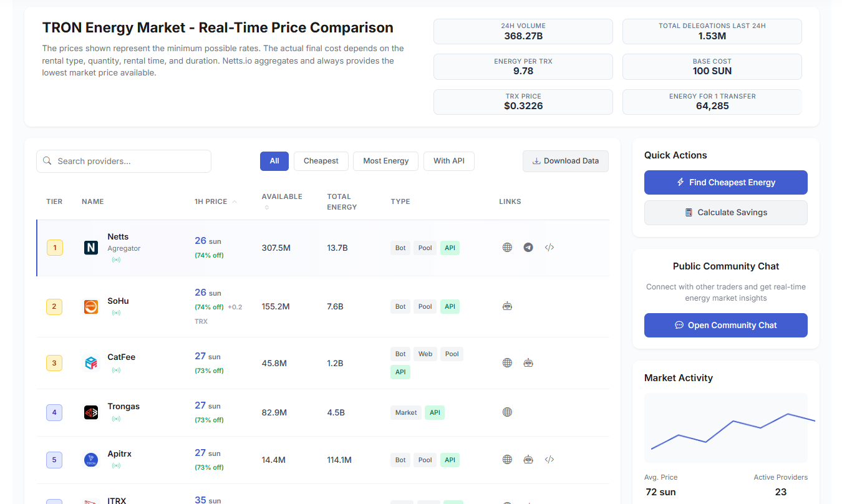
Task: Visit the Trongas website globe icon
Action: point(507,412)
